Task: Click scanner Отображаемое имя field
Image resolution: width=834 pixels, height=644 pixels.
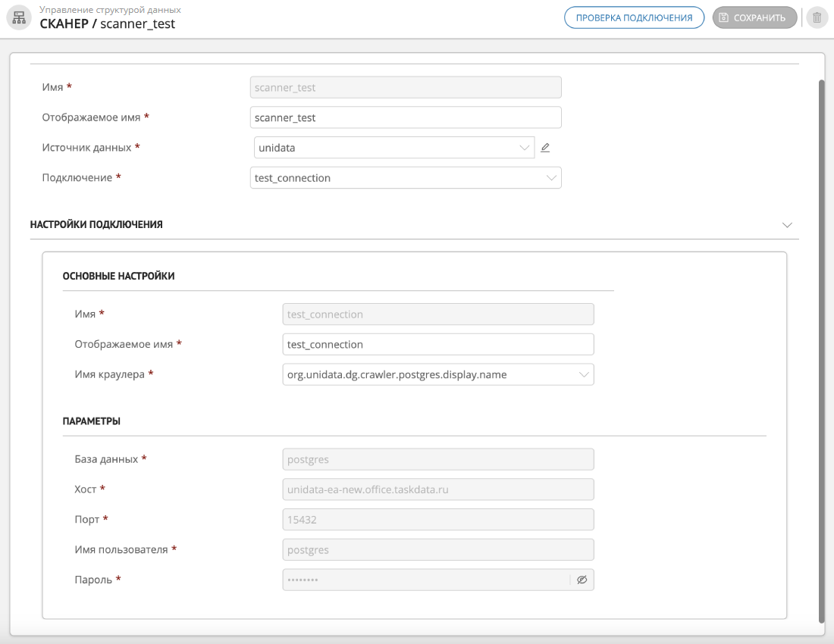Action: [406, 117]
